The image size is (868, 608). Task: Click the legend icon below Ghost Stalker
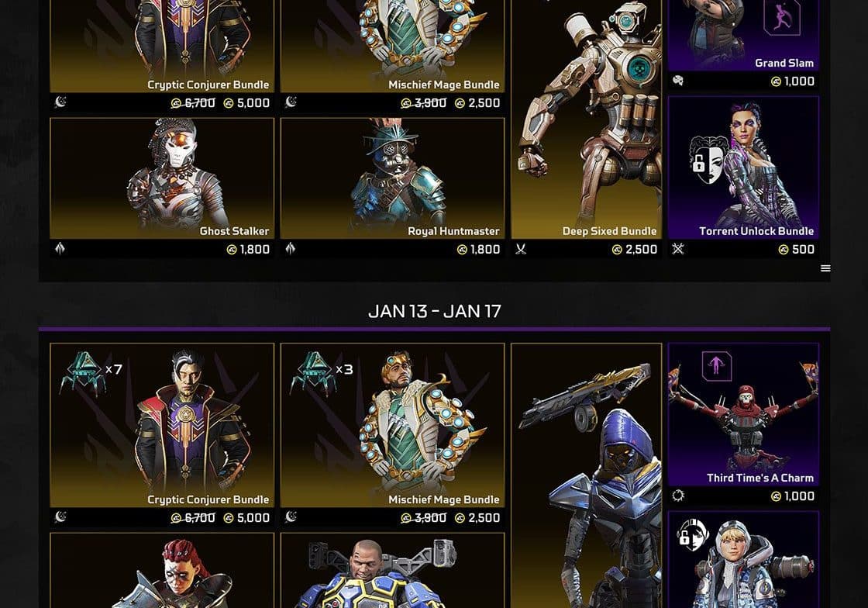tap(60, 249)
